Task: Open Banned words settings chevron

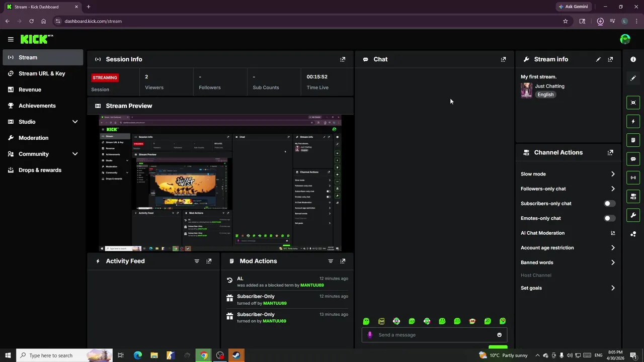Action: pos(613,262)
